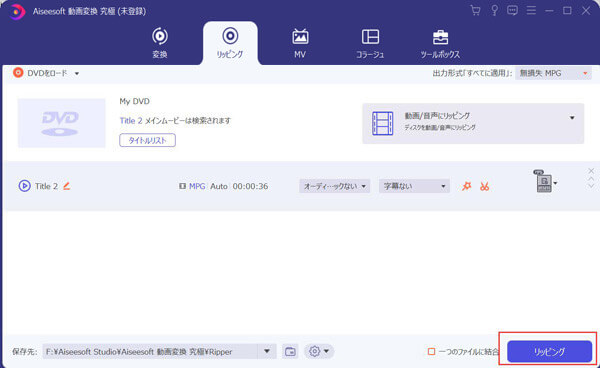Image resolution: width=600 pixels, height=368 pixels.
Task: Rename Title 2 with pencil icon
Action: click(x=67, y=186)
